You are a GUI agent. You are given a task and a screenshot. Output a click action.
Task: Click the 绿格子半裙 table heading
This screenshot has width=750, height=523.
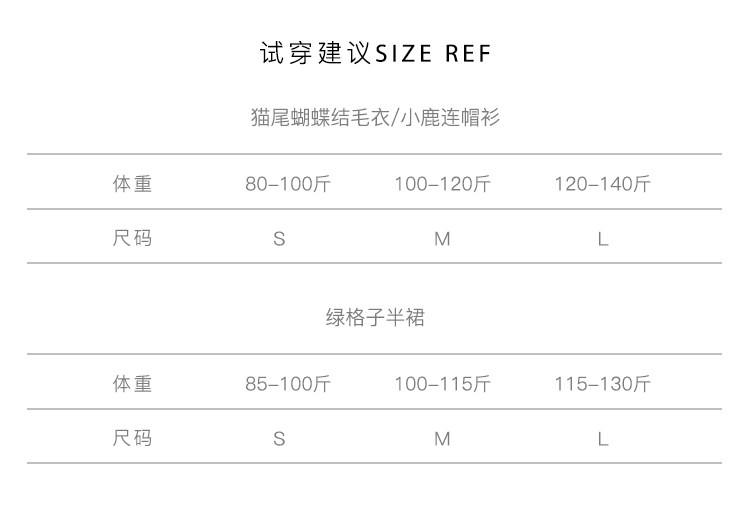pyautogui.click(x=375, y=318)
